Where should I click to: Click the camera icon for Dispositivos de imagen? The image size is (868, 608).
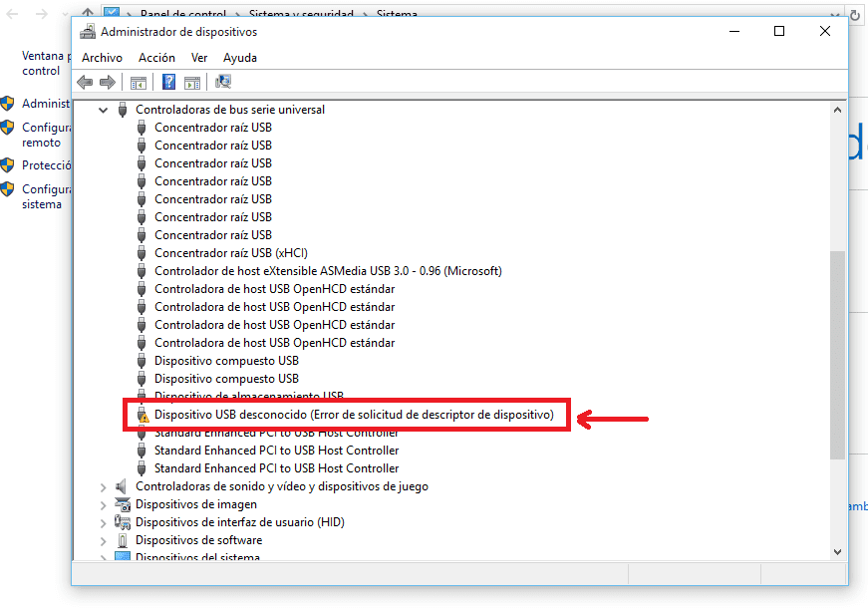click(x=123, y=504)
